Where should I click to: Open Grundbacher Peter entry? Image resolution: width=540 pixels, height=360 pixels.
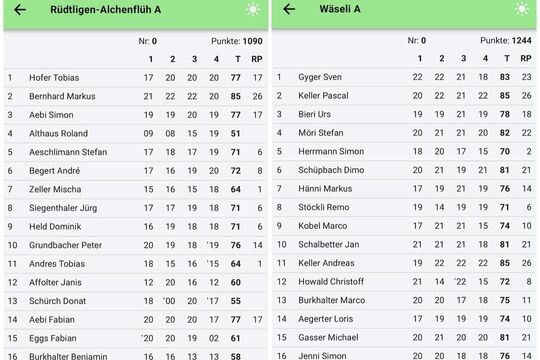click(x=136, y=245)
